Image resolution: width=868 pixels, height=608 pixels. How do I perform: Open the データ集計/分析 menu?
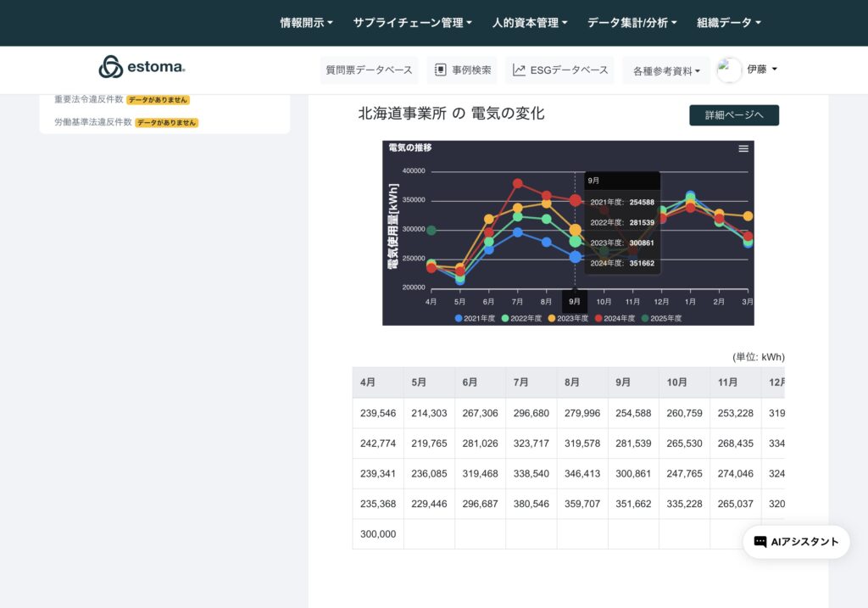(632, 23)
